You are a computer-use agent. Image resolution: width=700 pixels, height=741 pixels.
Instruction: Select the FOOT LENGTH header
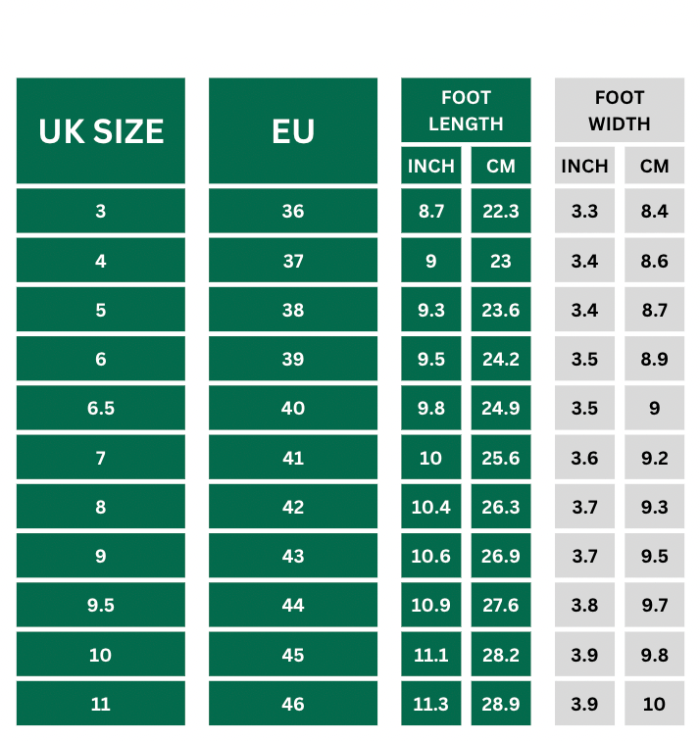click(466, 110)
